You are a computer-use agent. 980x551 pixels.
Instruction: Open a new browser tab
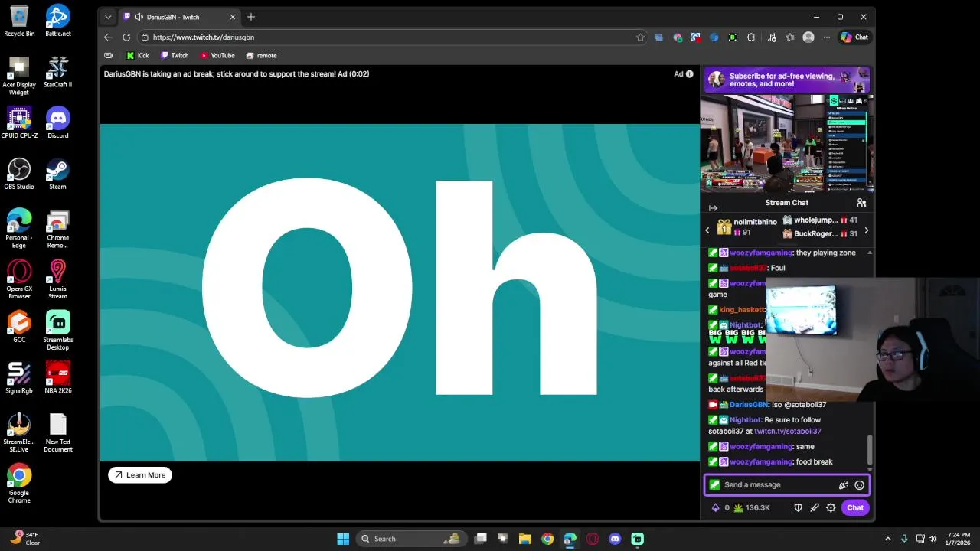[251, 17]
